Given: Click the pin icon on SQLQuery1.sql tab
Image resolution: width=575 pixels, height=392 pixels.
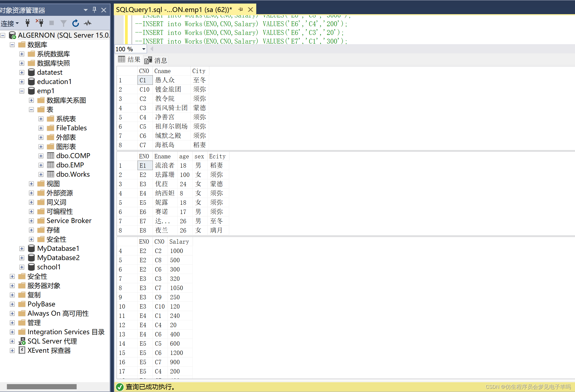Looking at the screenshot, I should [x=240, y=10].
